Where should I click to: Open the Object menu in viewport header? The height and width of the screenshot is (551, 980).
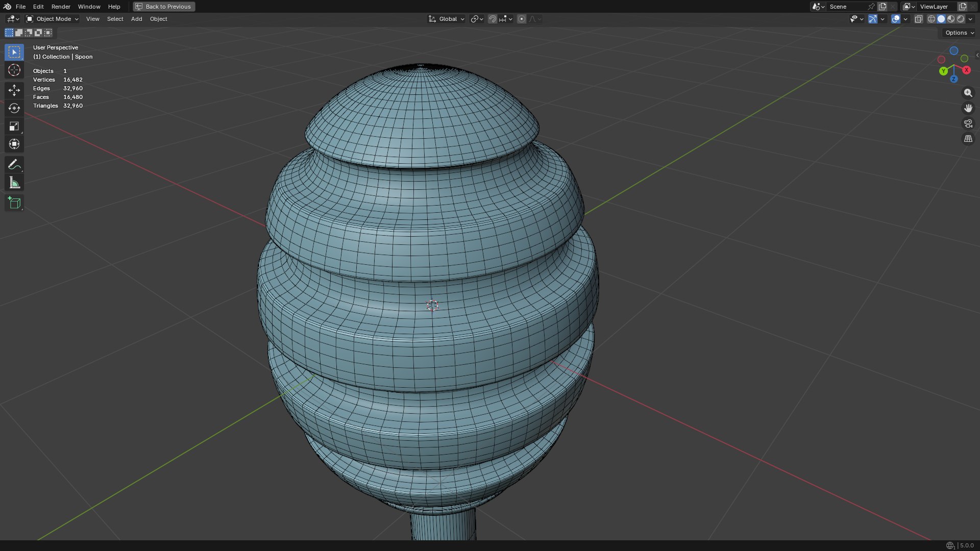pos(158,19)
